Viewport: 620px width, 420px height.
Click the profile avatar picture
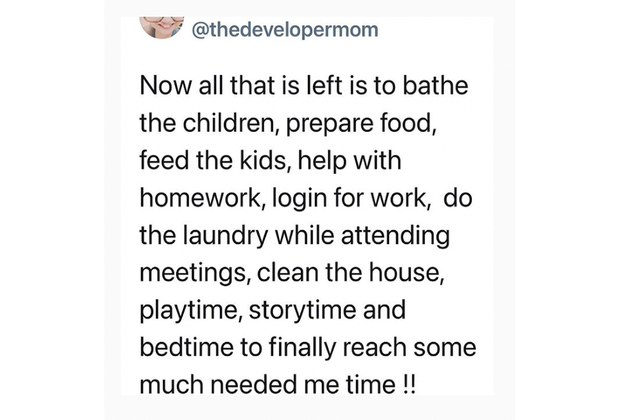tap(160, 24)
